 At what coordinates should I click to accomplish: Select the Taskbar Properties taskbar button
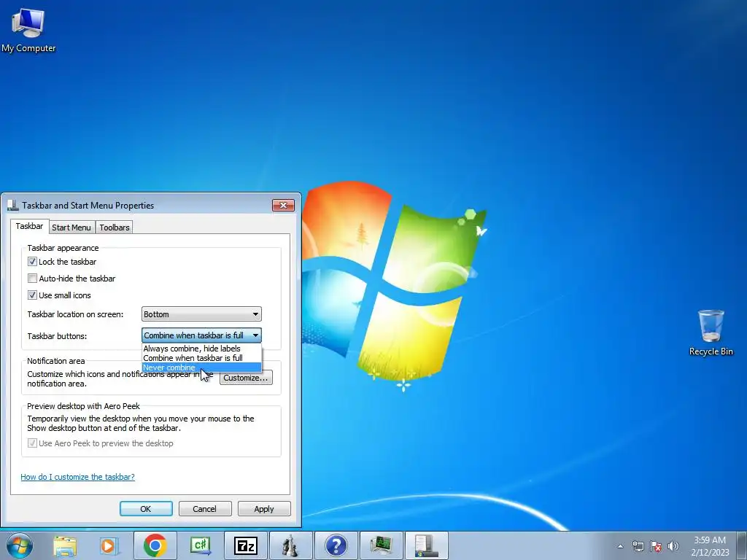426,545
